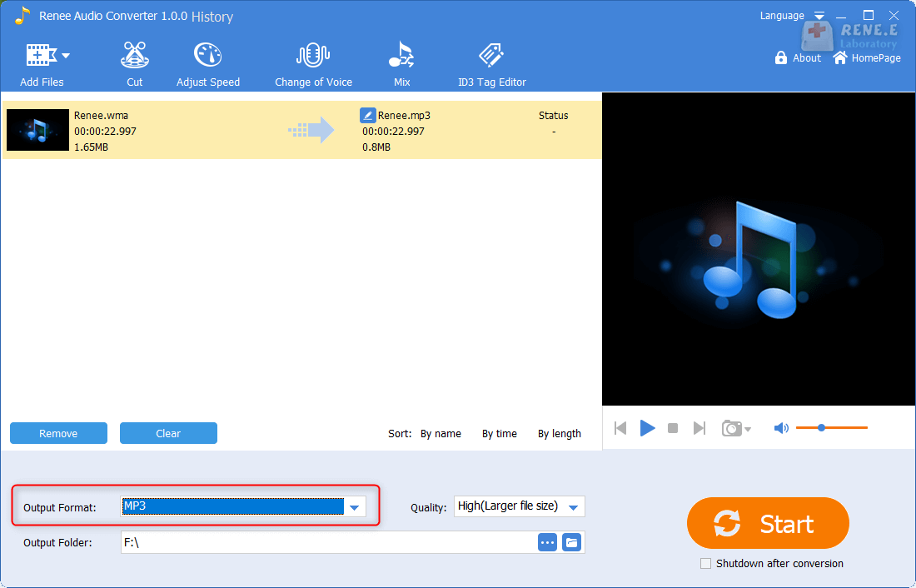Image resolution: width=916 pixels, height=588 pixels.
Task: Open the Cut audio tool
Action: click(134, 64)
